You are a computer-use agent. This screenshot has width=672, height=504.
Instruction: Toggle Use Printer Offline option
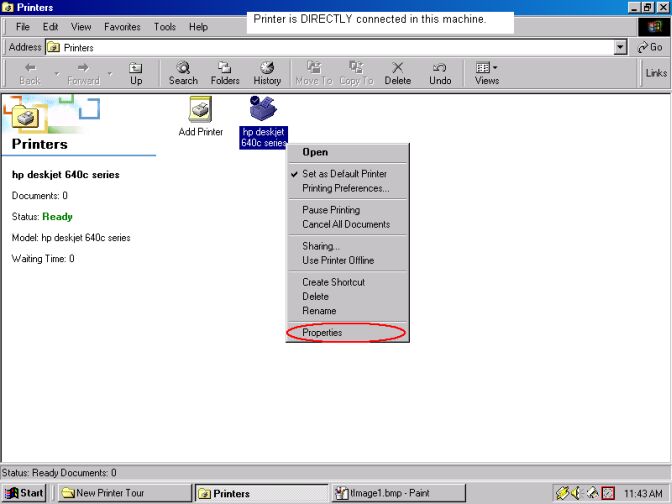pos(338,260)
